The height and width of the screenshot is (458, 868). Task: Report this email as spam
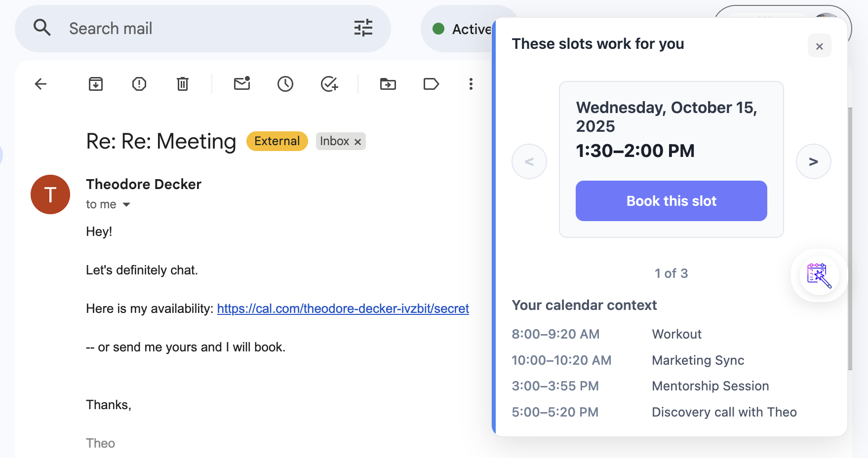[x=139, y=84]
